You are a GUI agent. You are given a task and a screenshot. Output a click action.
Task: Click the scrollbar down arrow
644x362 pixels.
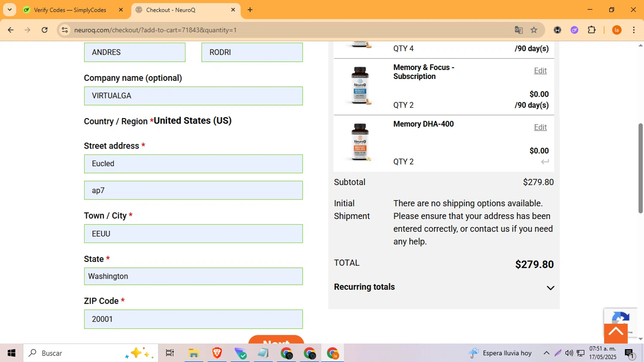(641, 339)
